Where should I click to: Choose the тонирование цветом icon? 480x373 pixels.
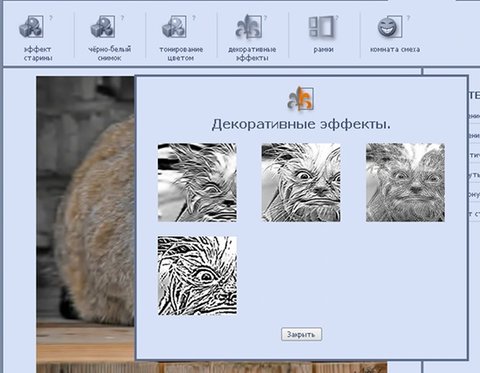point(174,26)
